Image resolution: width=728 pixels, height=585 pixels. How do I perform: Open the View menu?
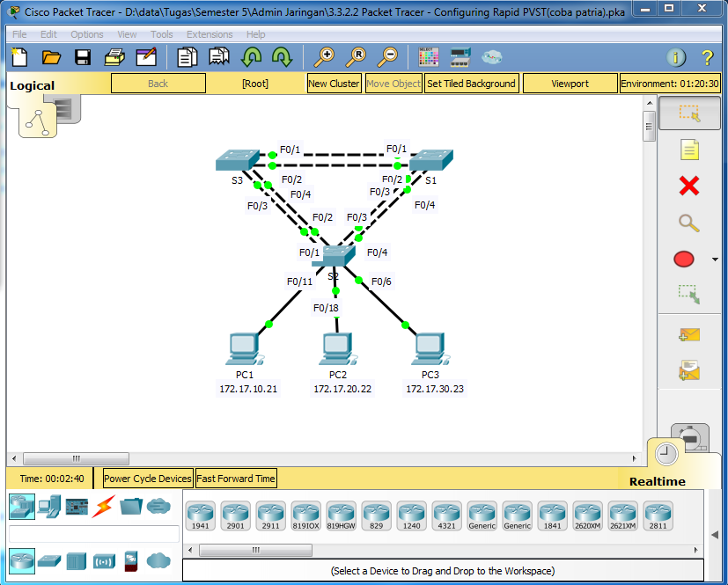click(x=127, y=34)
